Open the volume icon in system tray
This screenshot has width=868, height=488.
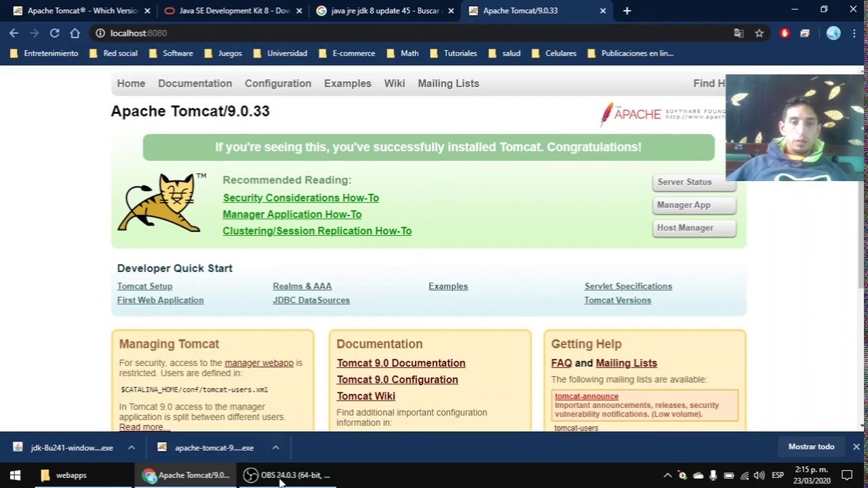(759, 475)
